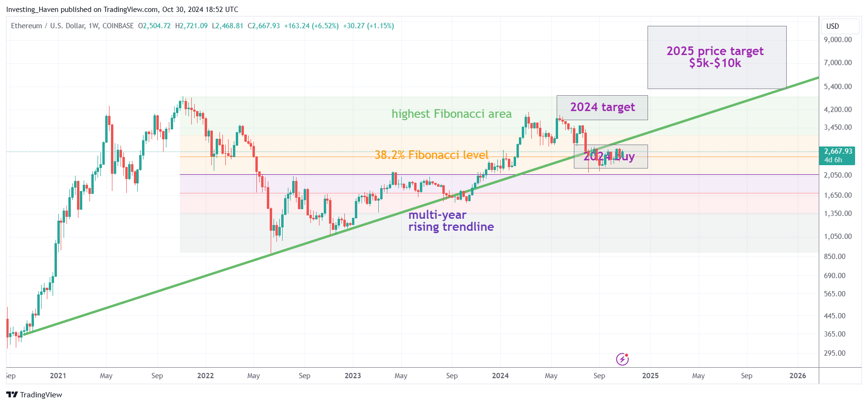868x405 pixels.
Task: Click the open value O2,504.72
Action: tap(154, 26)
